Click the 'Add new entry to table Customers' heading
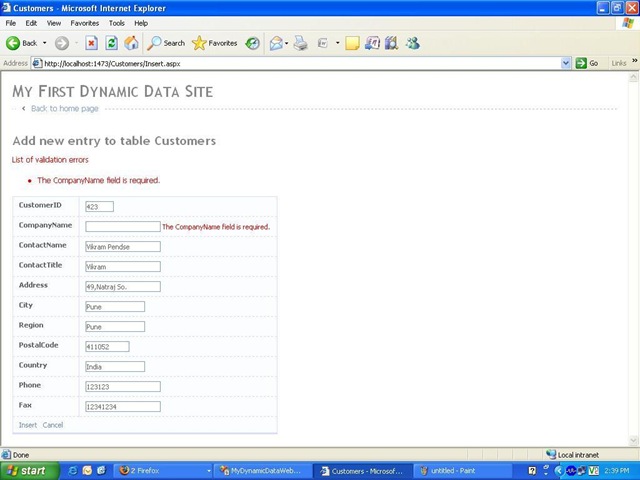Image resolution: width=640 pixels, height=480 pixels. (114, 141)
